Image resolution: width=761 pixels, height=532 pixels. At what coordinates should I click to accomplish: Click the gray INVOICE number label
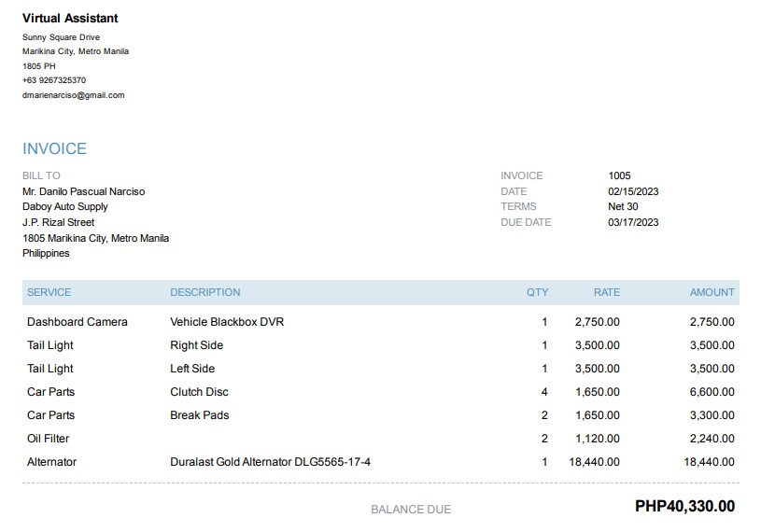(522, 175)
